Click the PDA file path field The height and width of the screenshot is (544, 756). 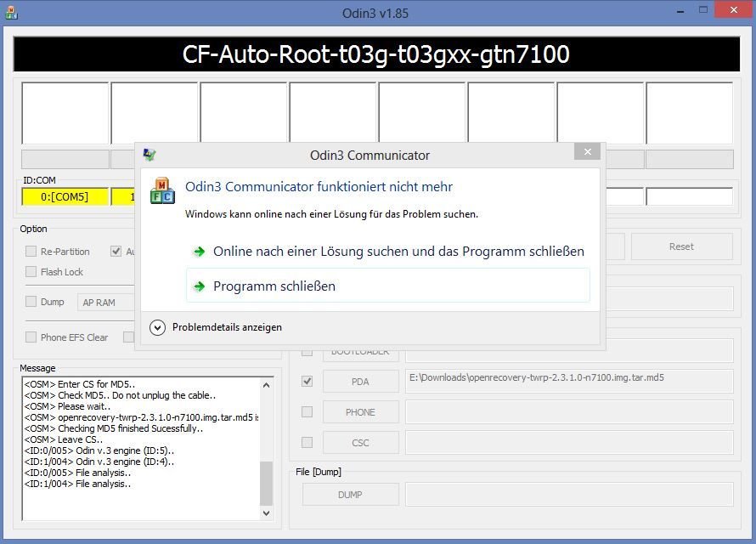tap(569, 381)
